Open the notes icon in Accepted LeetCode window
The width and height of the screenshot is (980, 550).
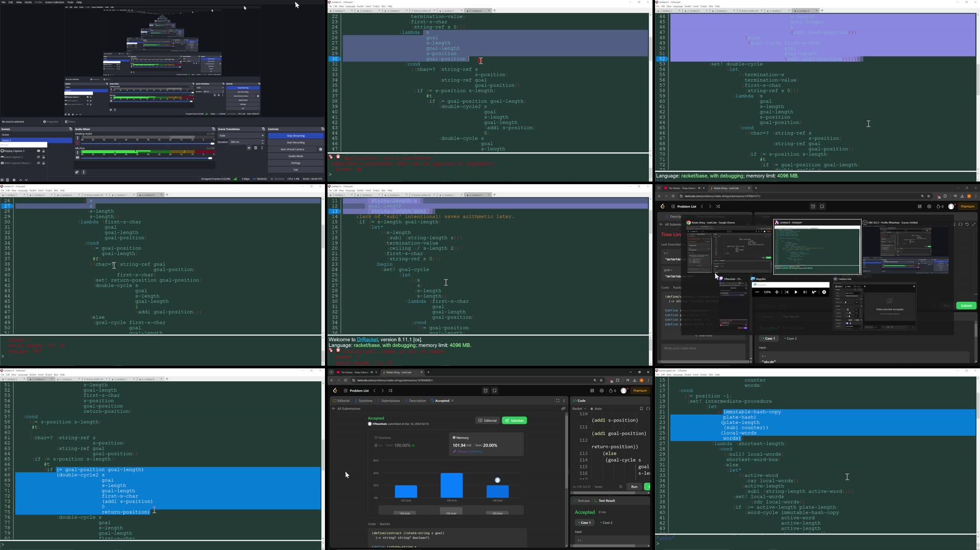494,391
